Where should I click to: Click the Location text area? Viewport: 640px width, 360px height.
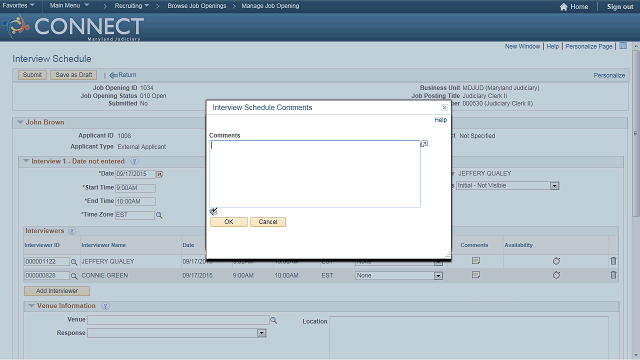coord(469,337)
